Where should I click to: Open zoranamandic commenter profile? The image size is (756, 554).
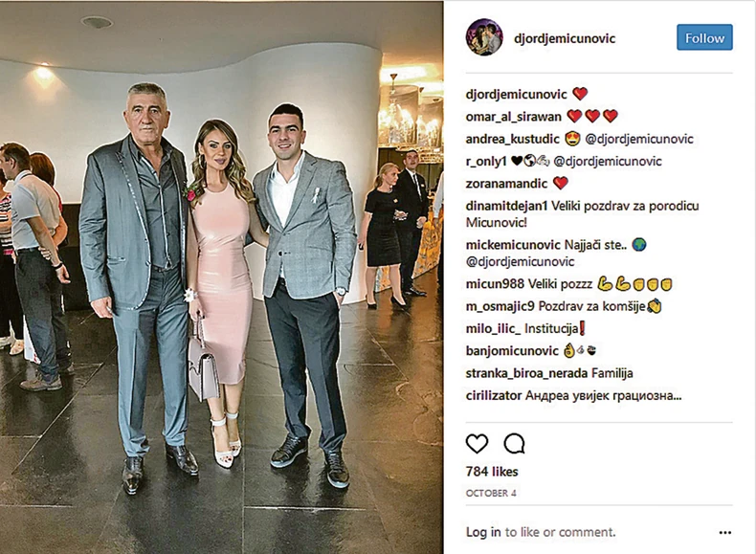[x=507, y=184]
